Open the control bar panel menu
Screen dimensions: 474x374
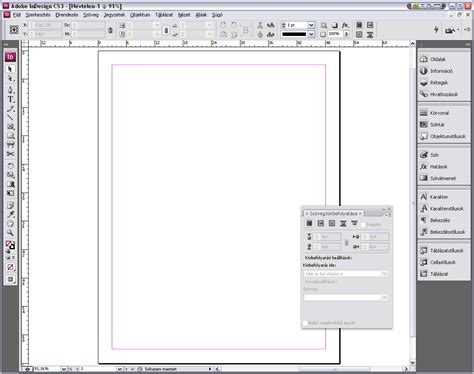pos(467,30)
